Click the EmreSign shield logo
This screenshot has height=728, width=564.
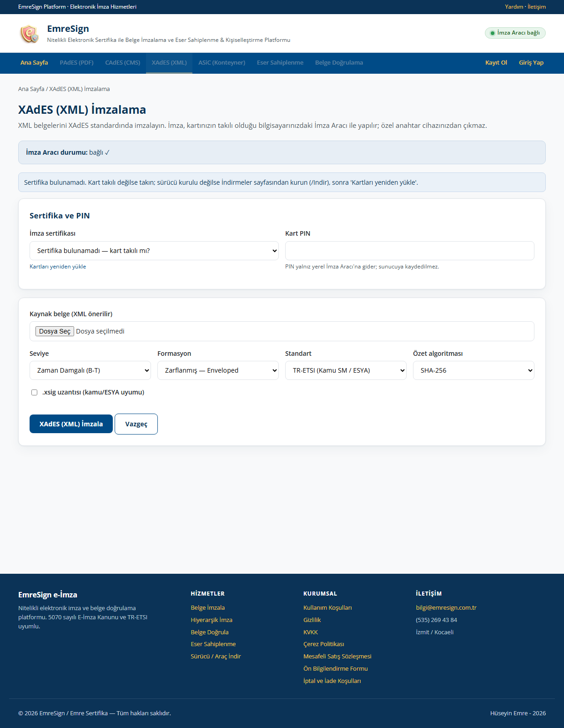tap(29, 34)
